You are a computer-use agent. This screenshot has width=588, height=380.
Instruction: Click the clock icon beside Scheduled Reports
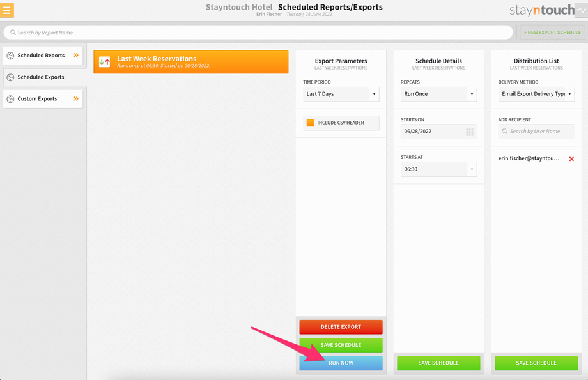click(10, 56)
